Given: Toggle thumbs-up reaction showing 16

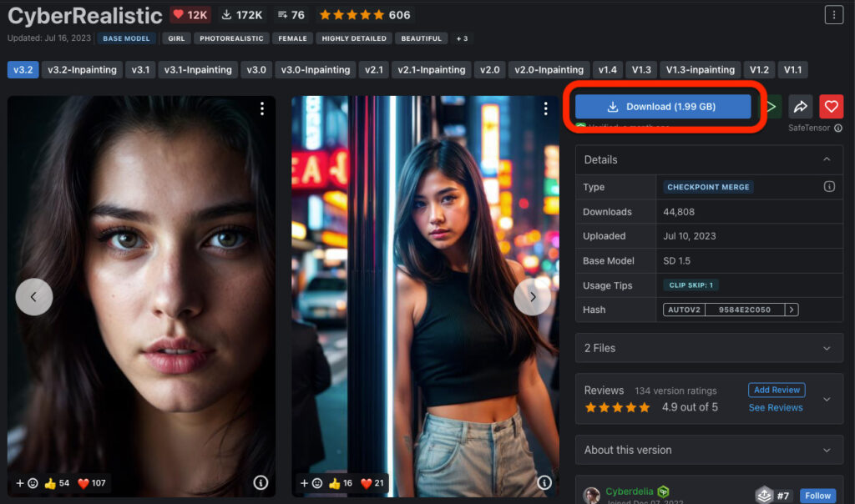Looking at the screenshot, I should 341,483.
